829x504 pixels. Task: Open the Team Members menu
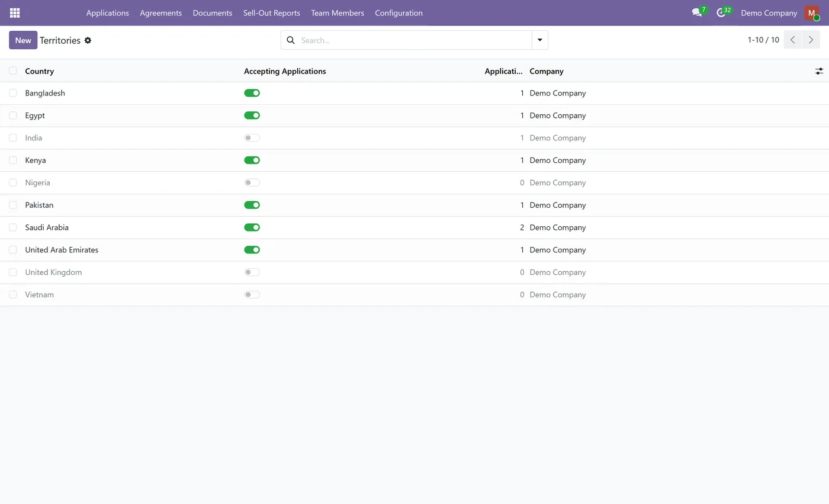[338, 12]
